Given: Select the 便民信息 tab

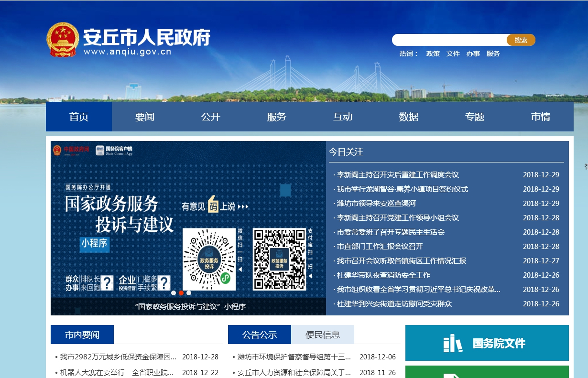Looking at the screenshot, I should [323, 334].
